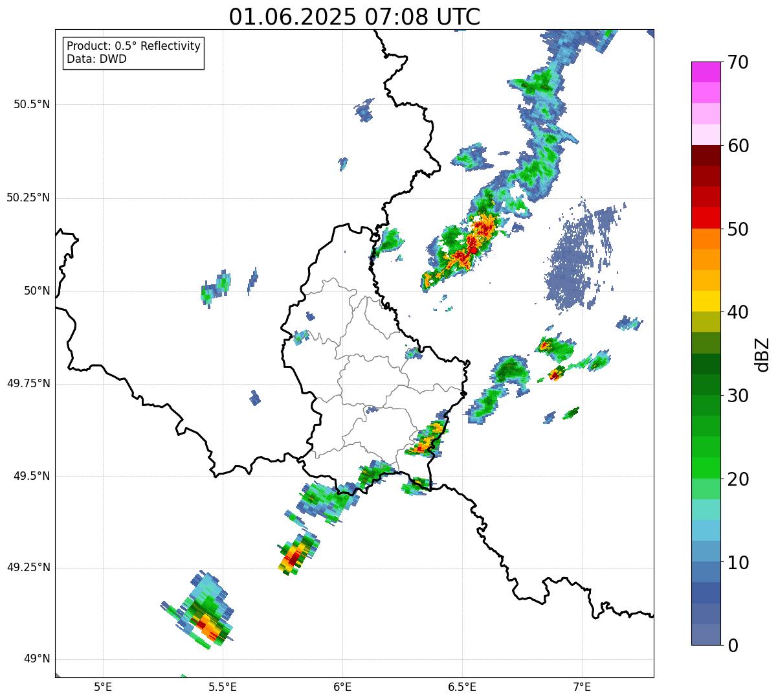The image size is (778, 700).
Task: Click the 5.5°E longitude label
Action: [x=223, y=686]
